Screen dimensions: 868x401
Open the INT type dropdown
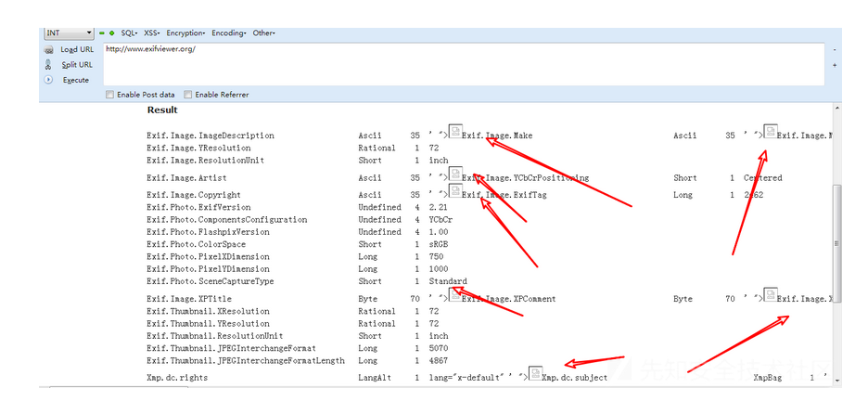(x=69, y=33)
